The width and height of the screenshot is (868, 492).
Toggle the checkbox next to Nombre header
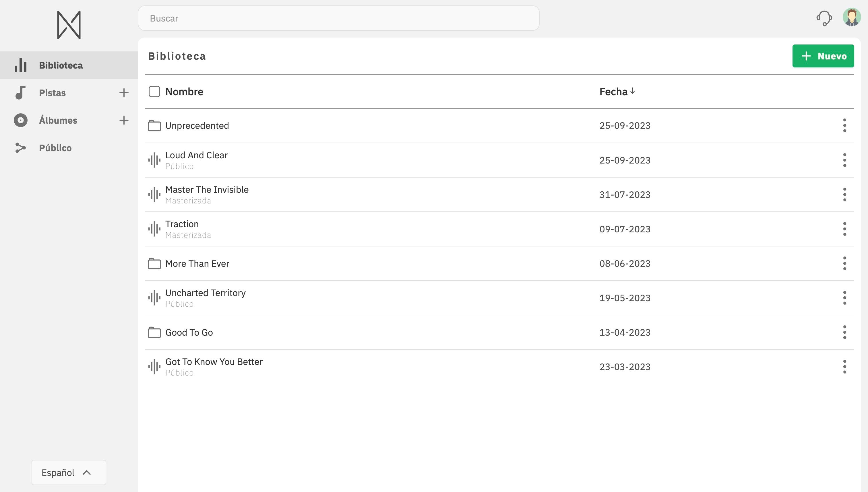[x=154, y=91]
